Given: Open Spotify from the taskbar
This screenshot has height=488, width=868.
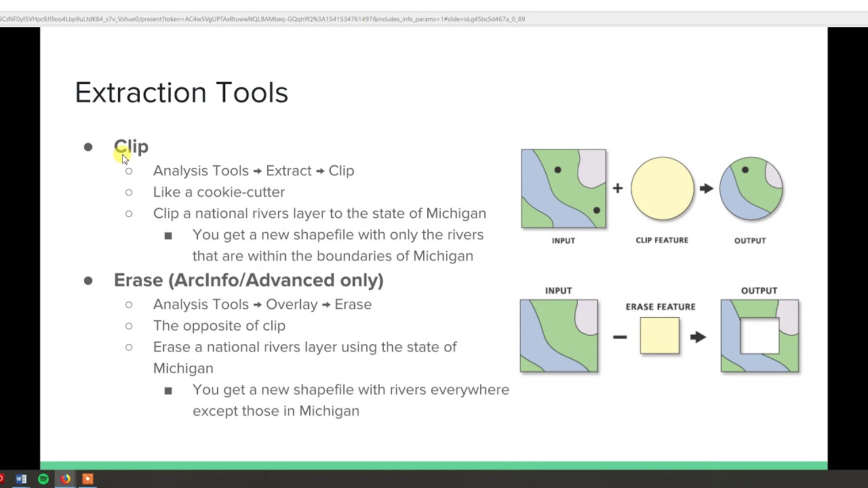Looking at the screenshot, I should [43, 479].
